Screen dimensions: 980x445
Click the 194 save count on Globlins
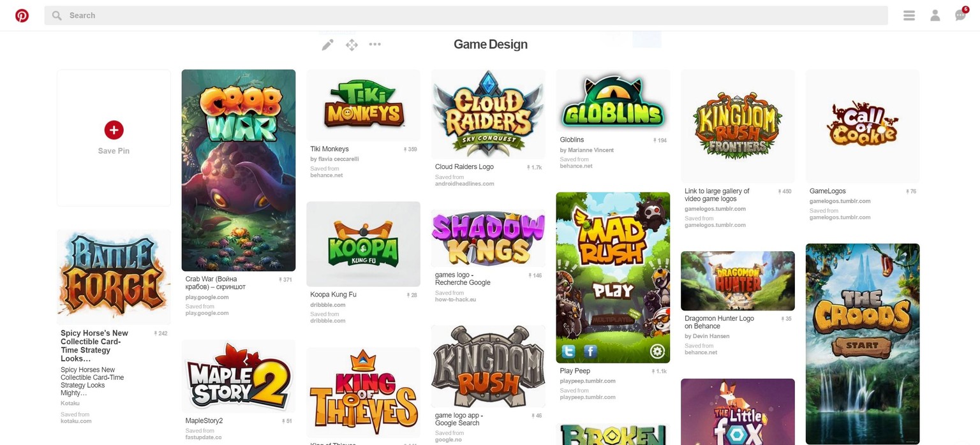click(x=660, y=140)
